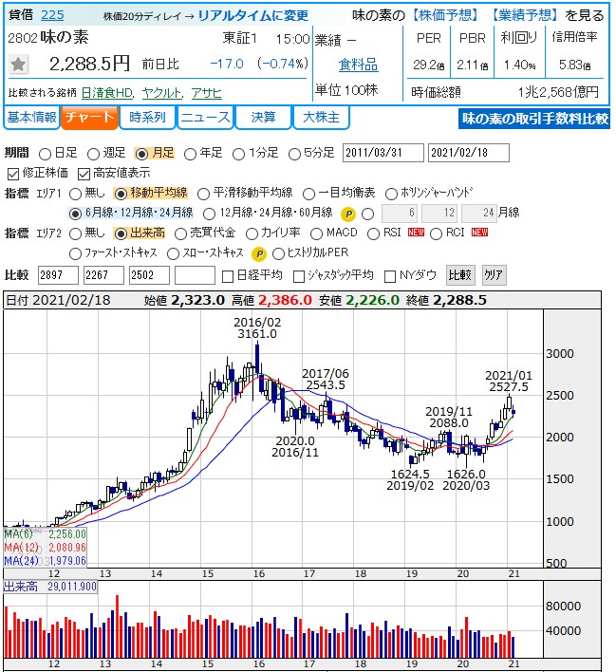The height and width of the screenshot is (672, 616).
Task: Open the 日清食HD comparison link
Action: 107,93
